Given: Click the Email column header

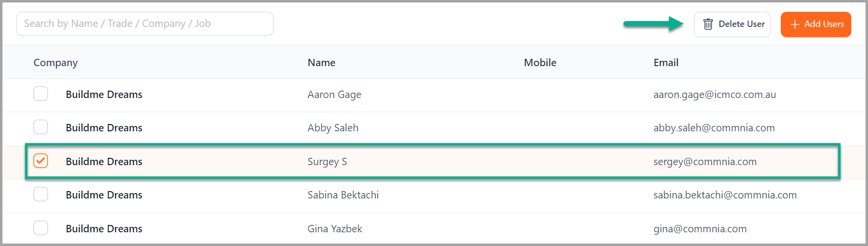Looking at the screenshot, I should point(666,63).
